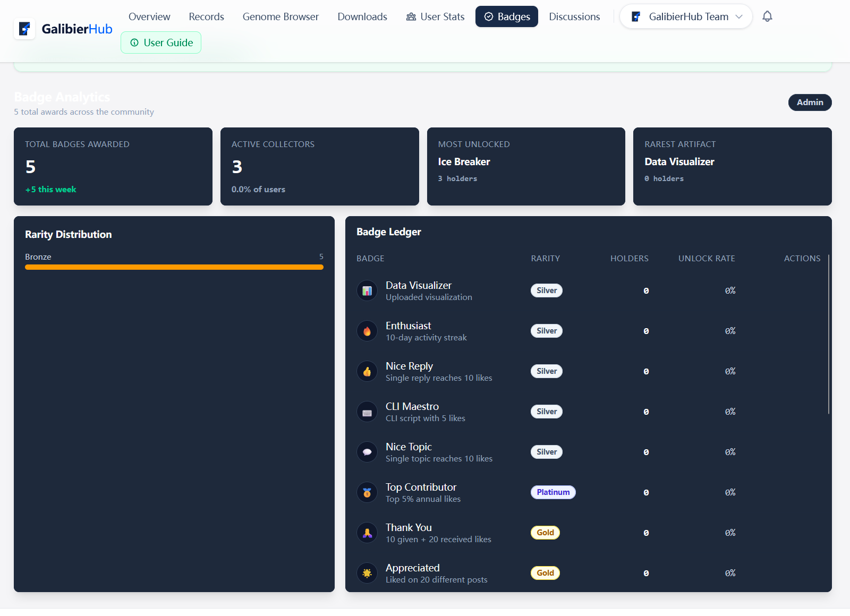Switch to the User Stats tab

point(435,16)
